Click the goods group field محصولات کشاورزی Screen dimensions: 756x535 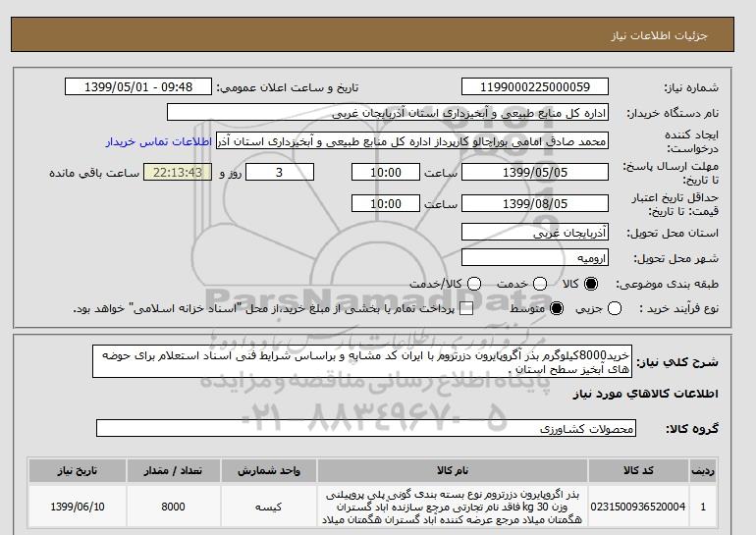coord(366,428)
